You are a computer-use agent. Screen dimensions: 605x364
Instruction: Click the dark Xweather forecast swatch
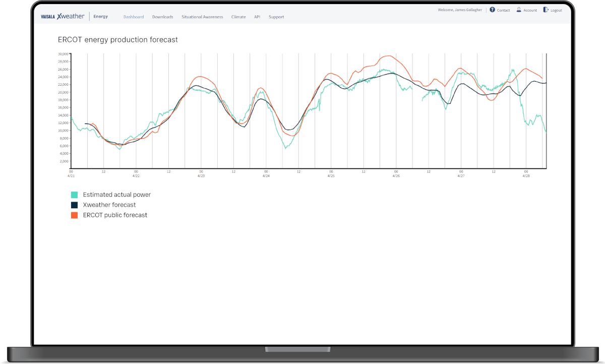pos(74,205)
